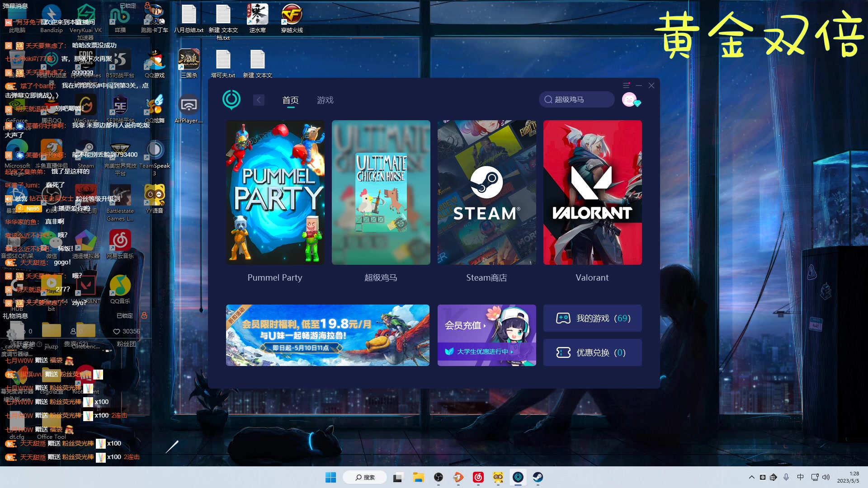Image resolution: width=868 pixels, height=488 pixels.
Task: Open the clock showing 1:28 2023/5/5
Action: click(848, 477)
